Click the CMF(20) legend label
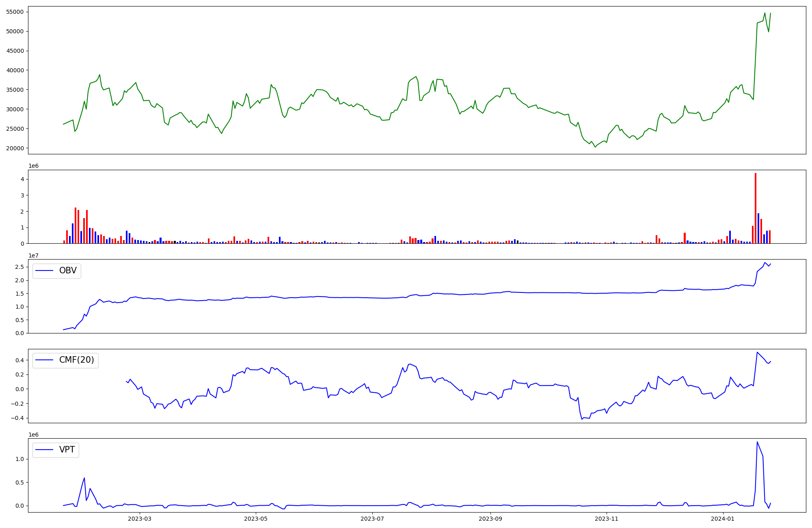Viewport: 812px width, 528px height. pos(76,360)
